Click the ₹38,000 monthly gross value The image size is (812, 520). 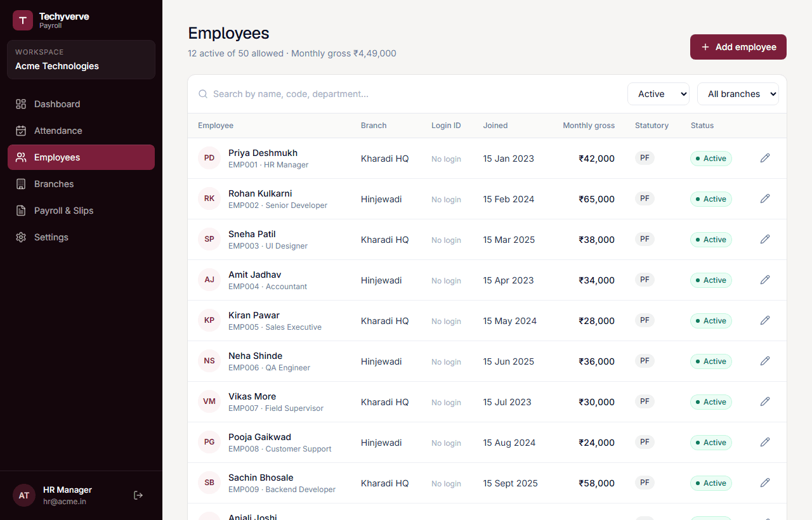(596, 240)
